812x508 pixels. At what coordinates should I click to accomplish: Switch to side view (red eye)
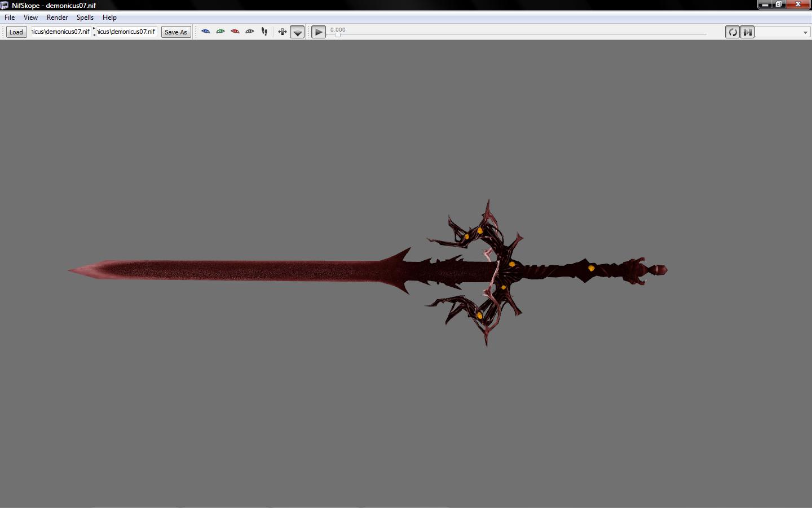point(235,32)
